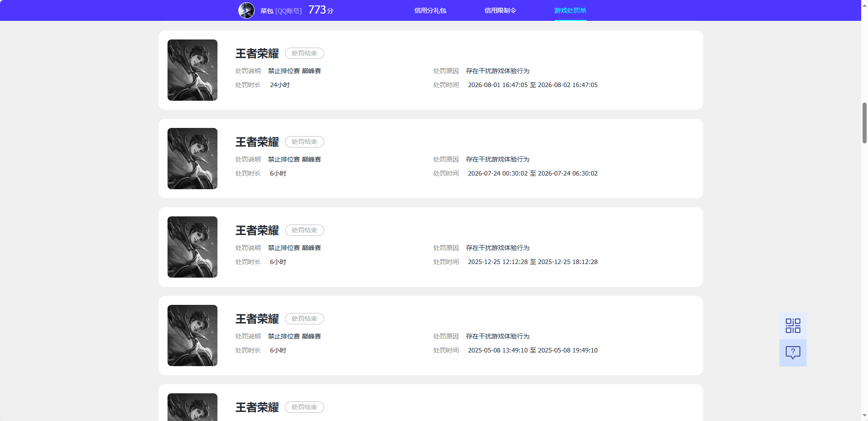Click the hero thumbnail of the 2025-05-08 penalty
Image resolution: width=868 pixels, height=421 pixels.
click(192, 335)
